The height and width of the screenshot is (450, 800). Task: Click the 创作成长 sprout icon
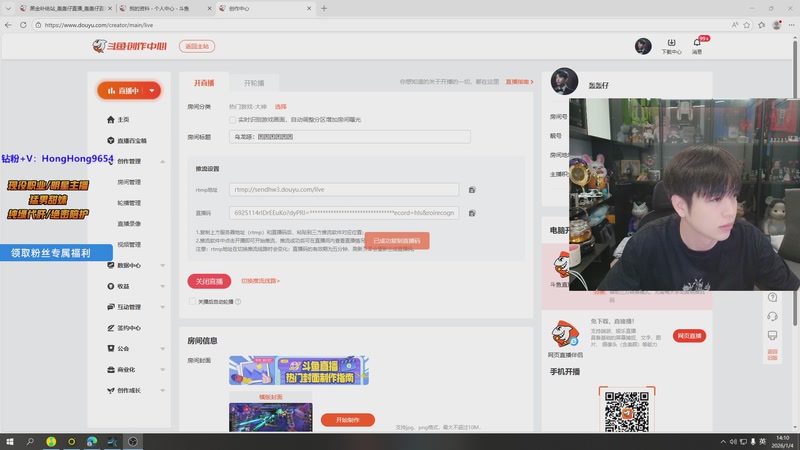(x=111, y=390)
